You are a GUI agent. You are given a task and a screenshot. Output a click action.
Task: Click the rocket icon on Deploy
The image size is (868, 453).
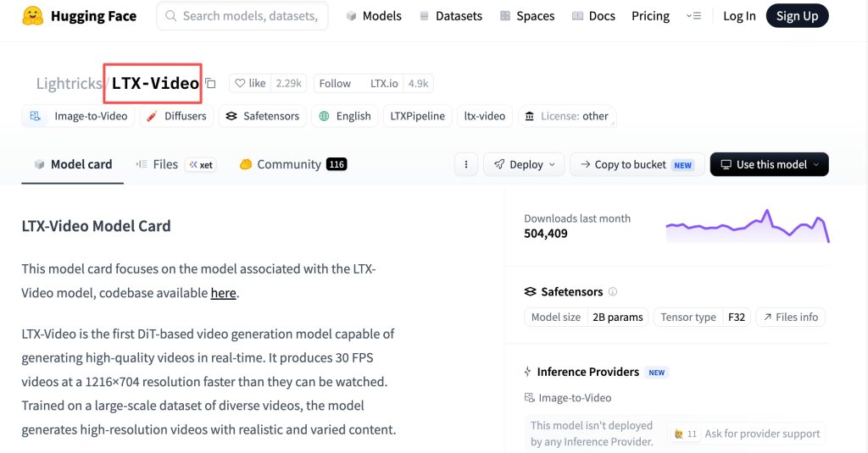pyautogui.click(x=499, y=164)
